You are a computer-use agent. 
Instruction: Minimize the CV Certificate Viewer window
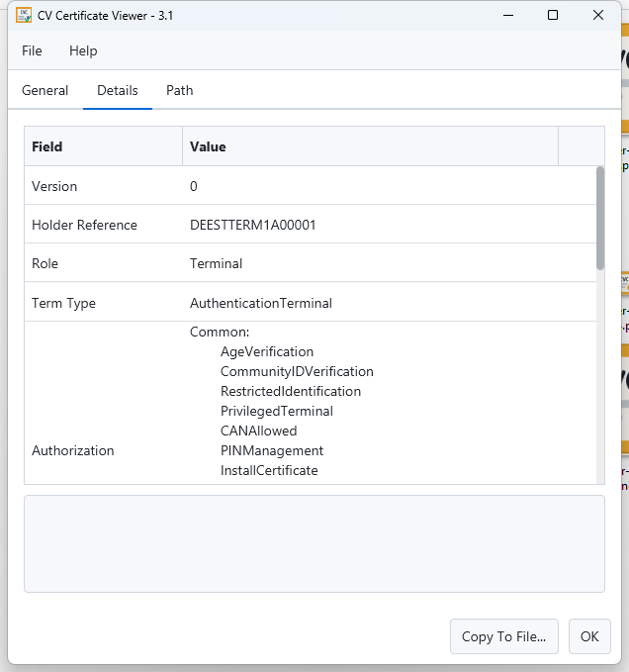508,16
